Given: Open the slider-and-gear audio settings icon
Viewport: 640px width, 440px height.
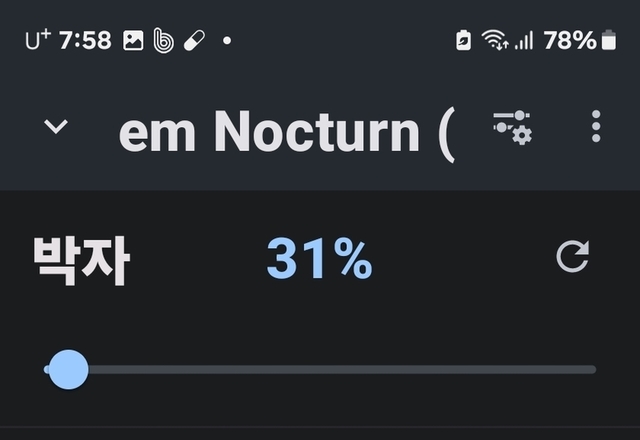Looking at the screenshot, I should click(512, 127).
